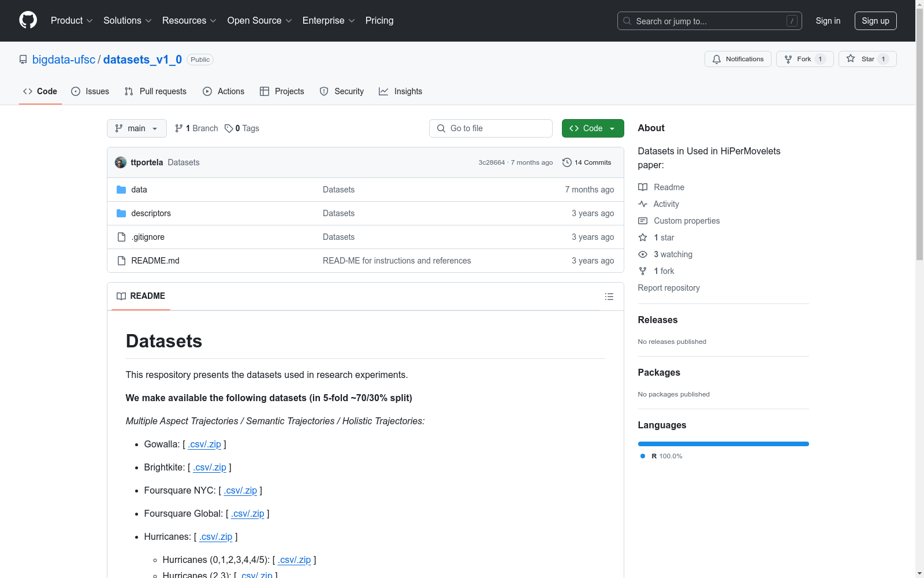Click Report repository
Screen dimensions: 924x578
[x=669, y=288]
